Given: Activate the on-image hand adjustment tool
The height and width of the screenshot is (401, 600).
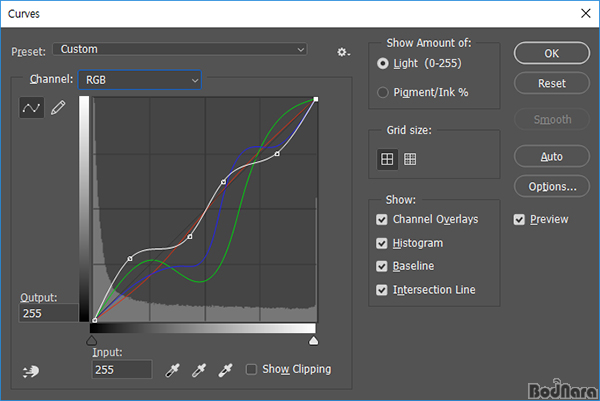Looking at the screenshot, I should click(x=31, y=371).
